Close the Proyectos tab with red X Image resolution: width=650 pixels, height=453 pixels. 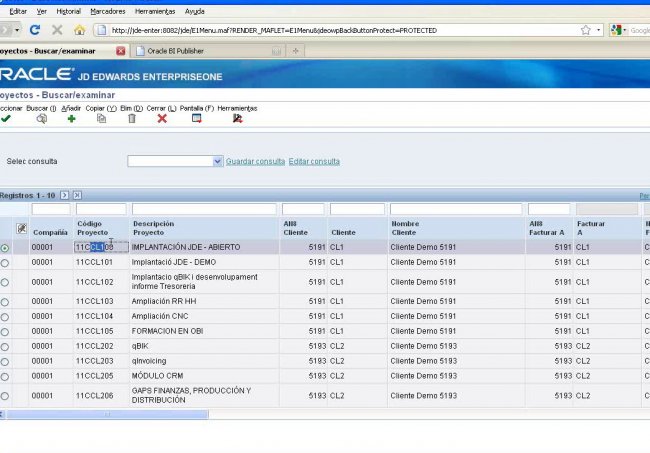point(121,51)
